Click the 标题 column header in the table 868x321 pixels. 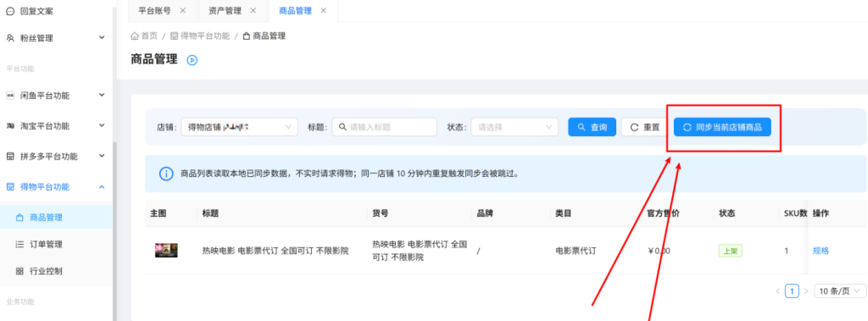point(210,213)
